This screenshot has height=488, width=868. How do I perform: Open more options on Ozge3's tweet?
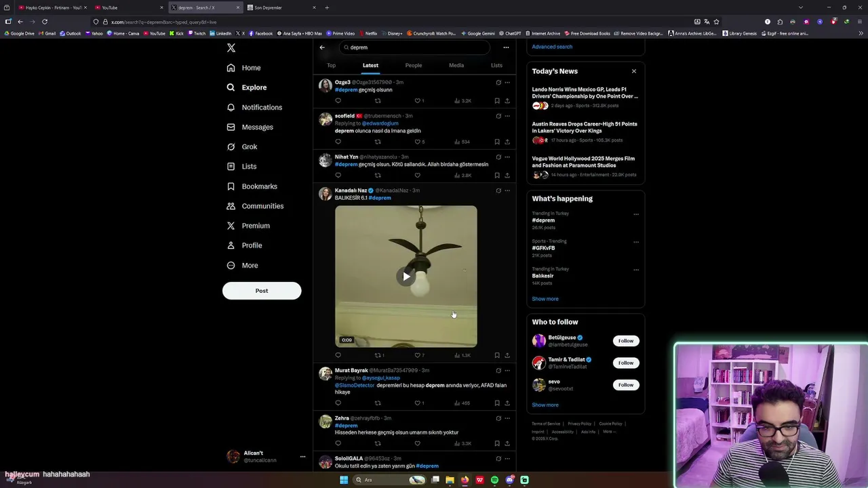click(x=507, y=83)
